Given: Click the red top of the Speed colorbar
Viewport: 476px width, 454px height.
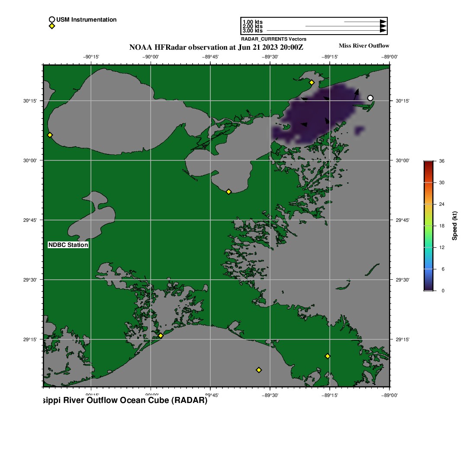Looking at the screenshot, I should coord(428,163).
